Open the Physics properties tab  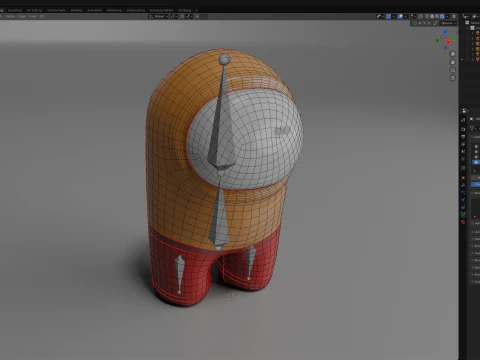click(463, 200)
